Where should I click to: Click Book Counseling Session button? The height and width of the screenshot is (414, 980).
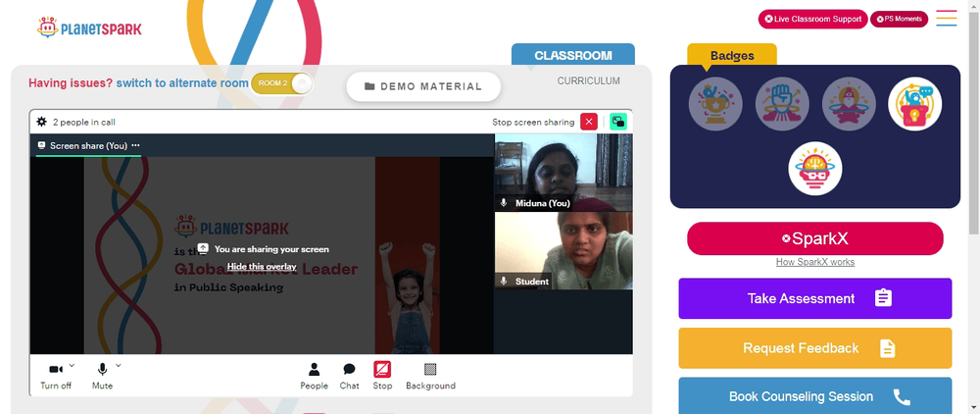coord(815,396)
